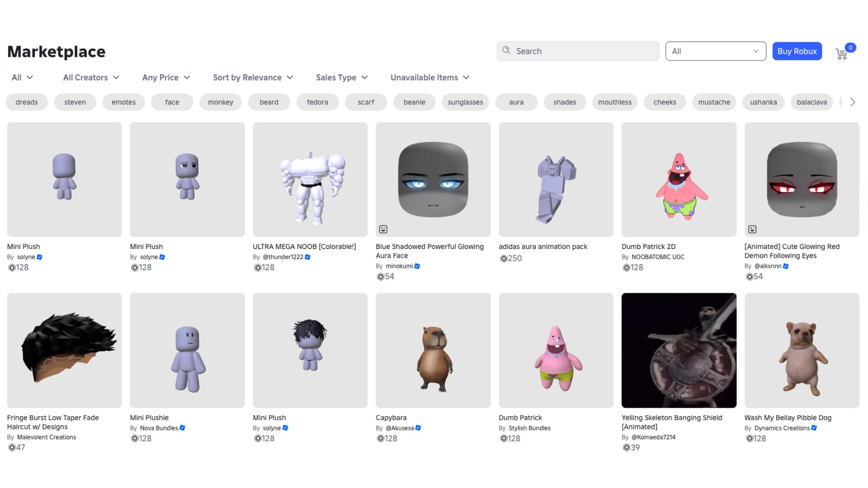Select the Sales Type filter menu

[x=341, y=77]
